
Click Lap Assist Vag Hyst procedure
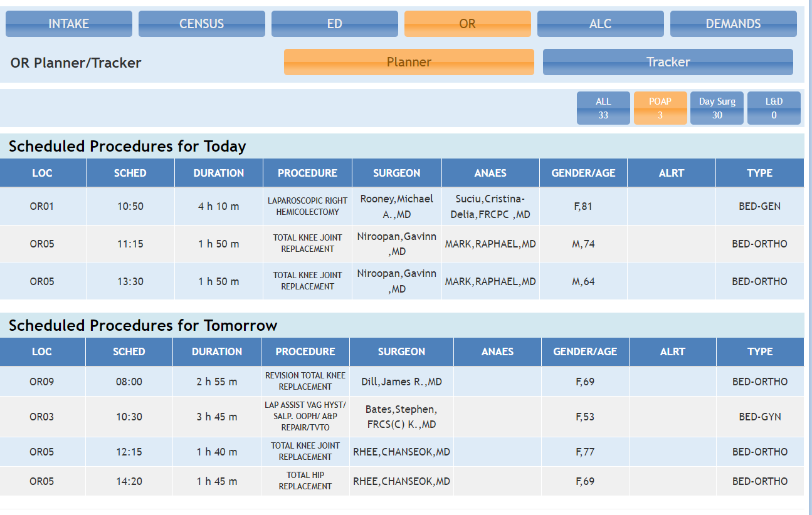coord(305,417)
